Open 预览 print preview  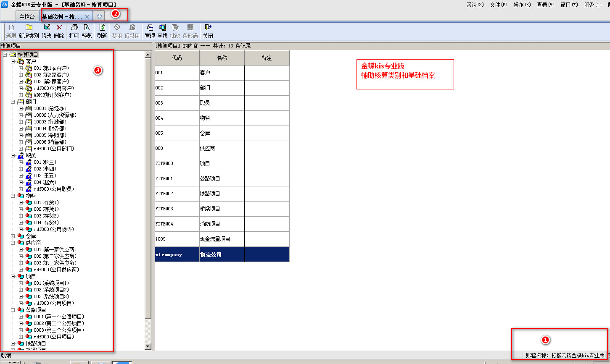click(87, 28)
